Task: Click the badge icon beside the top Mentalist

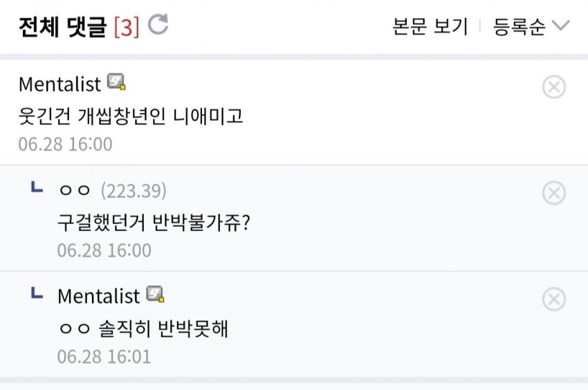Action: coord(116,84)
